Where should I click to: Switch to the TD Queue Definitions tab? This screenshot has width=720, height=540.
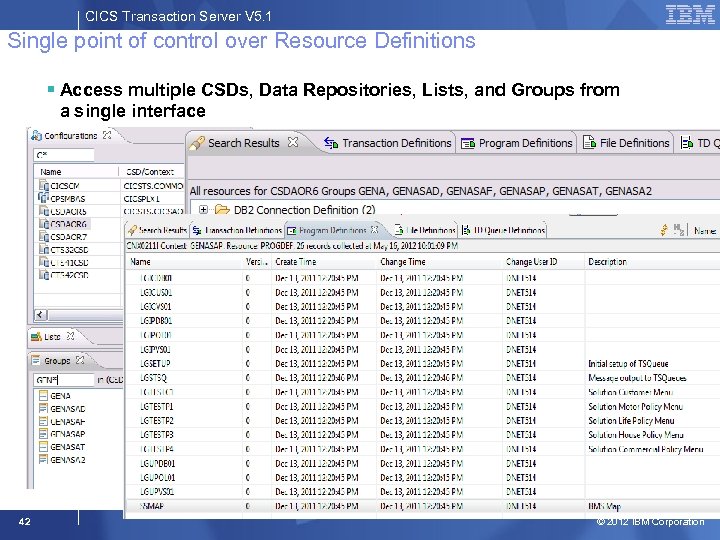coord(503,230)
